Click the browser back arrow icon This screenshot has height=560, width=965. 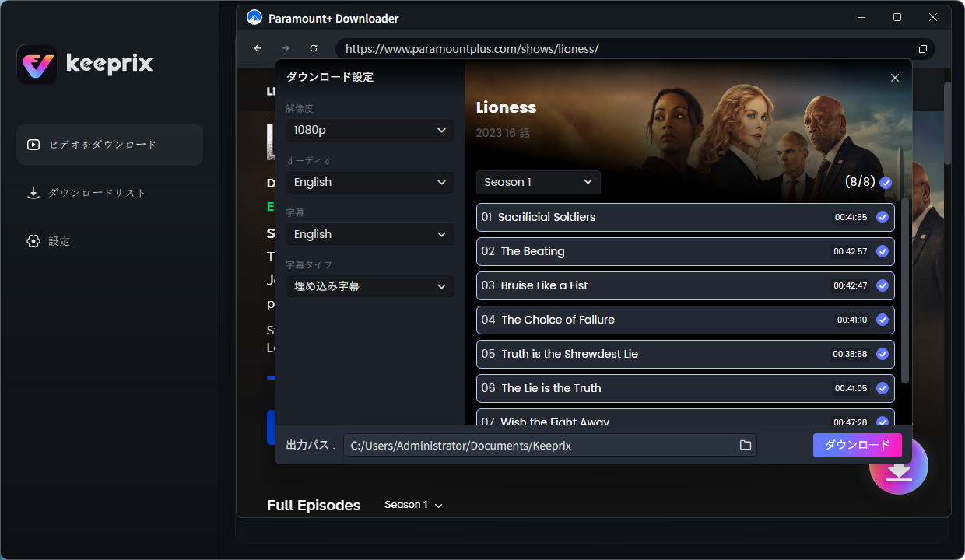click(x=258, y=48)
